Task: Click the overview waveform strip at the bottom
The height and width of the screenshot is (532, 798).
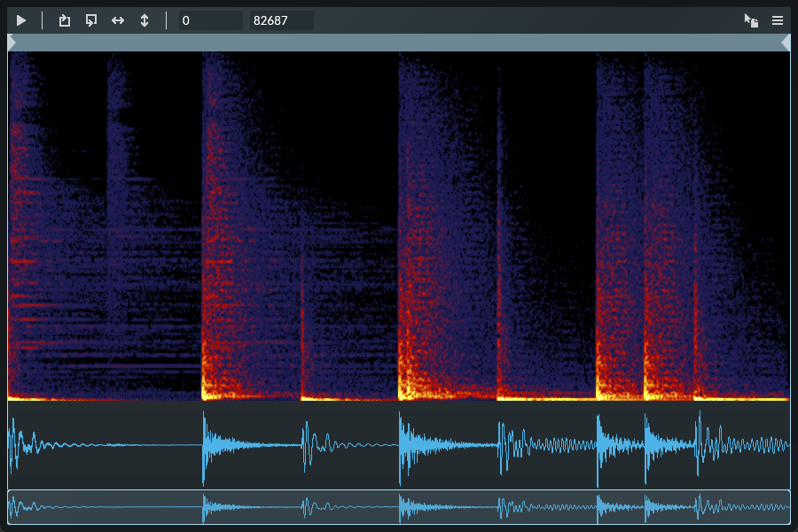Action: pos(399,507)
